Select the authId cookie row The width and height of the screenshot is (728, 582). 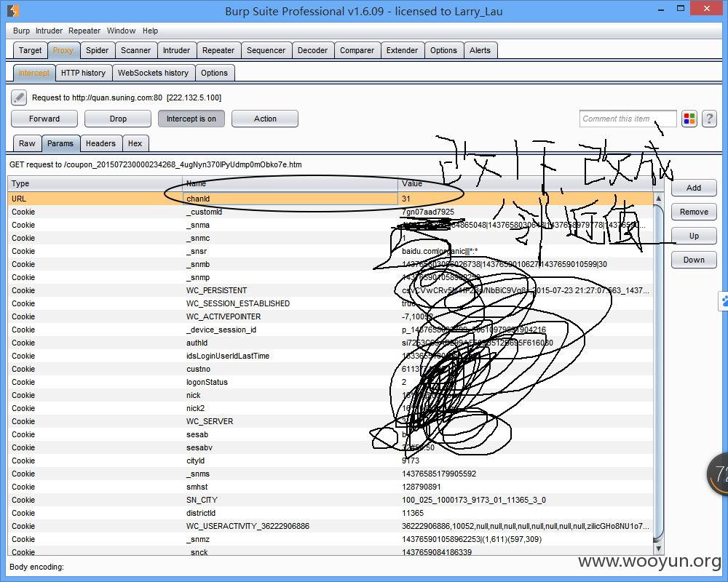pyautogui.click(x=330, y=343)
